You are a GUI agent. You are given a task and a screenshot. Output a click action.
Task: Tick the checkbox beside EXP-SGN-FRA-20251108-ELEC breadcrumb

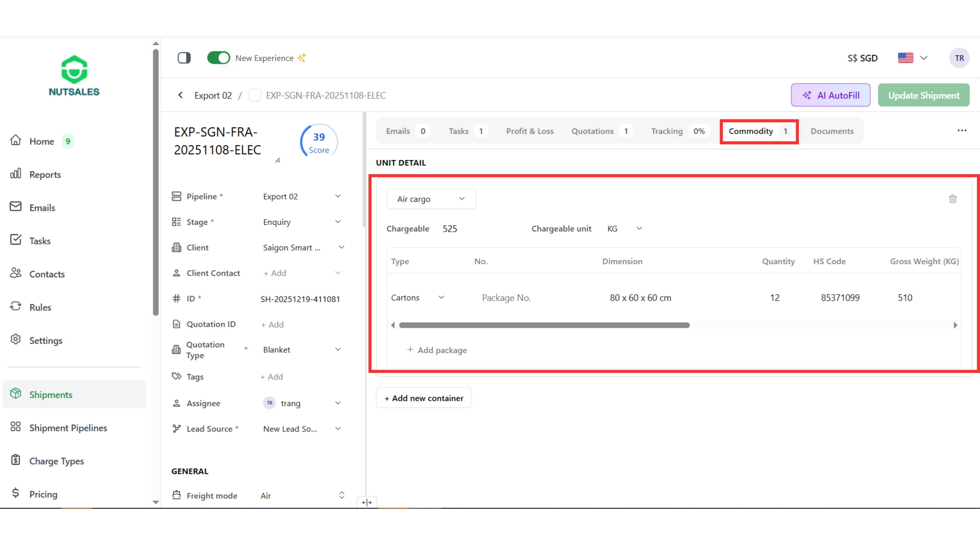coord(254,95)
